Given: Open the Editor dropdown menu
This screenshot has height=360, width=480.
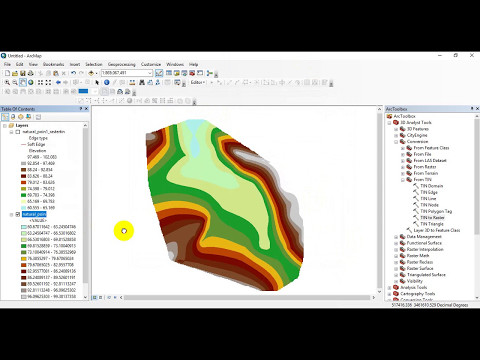Looking at the screenshot, I should (198, 82).
